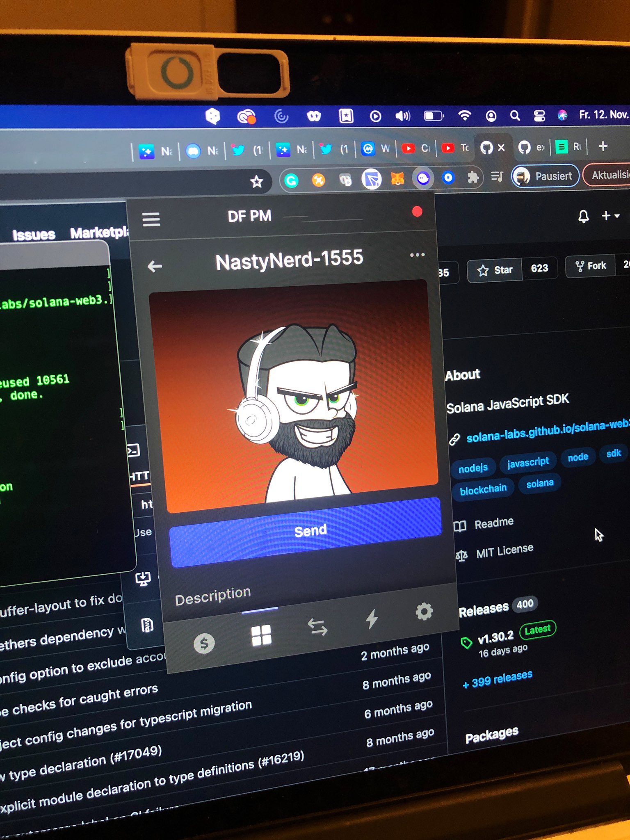
Task: Open the wallet collectibles grid tab
Action: click(x=261, y=635)
